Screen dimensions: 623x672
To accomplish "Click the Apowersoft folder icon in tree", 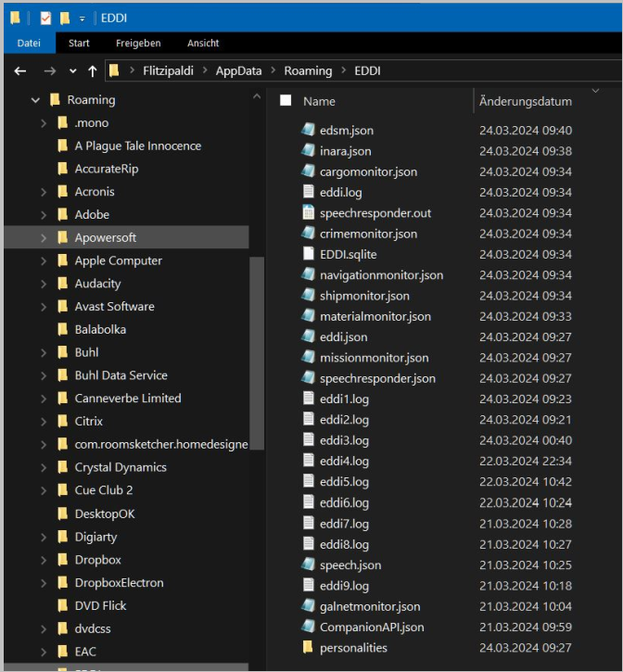I will pos(63,237).
